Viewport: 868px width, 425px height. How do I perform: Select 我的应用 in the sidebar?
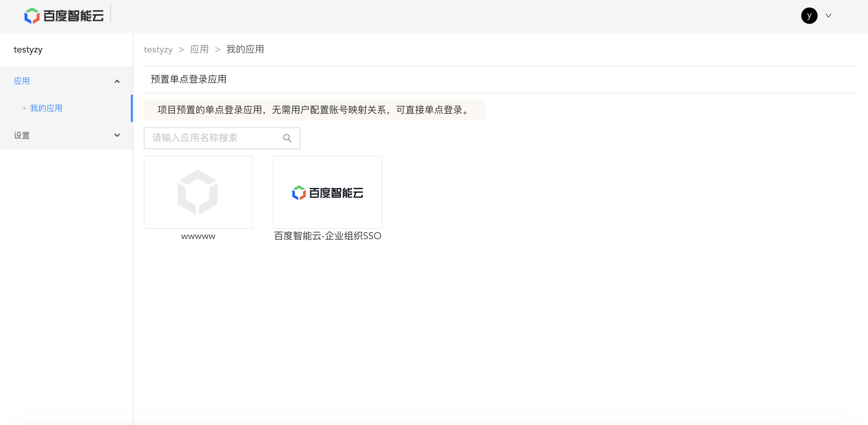click(x=46, y=108)
